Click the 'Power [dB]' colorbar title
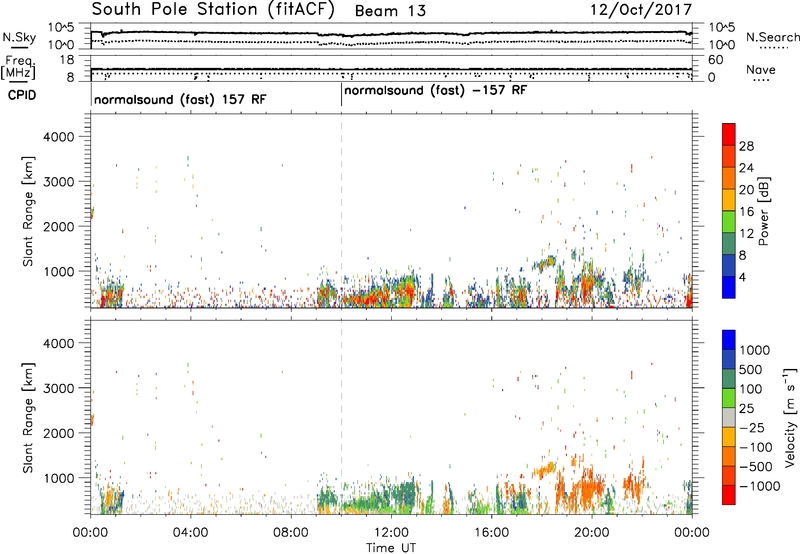This screenshot has width=800, height=554. tap(763, 211)
